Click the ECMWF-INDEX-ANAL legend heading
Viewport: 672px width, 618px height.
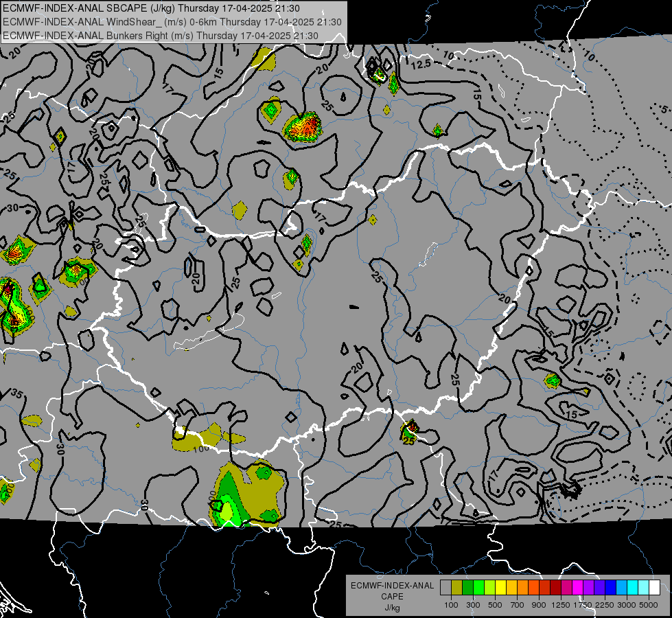392,586
